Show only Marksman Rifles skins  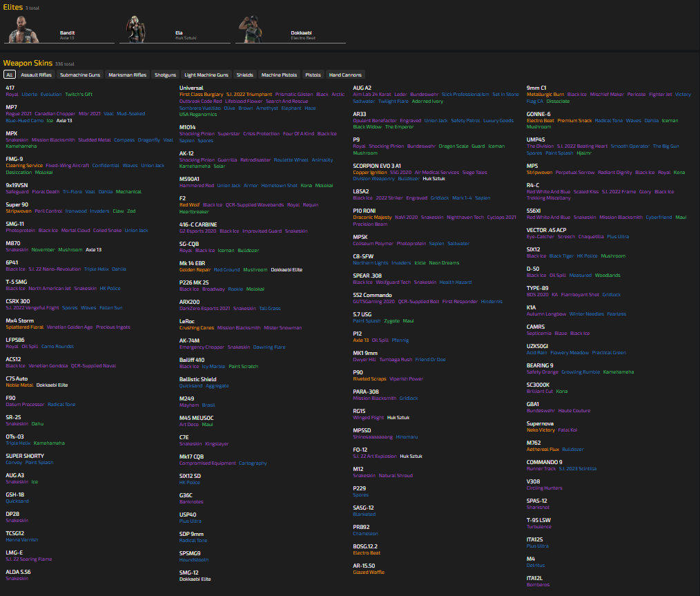click(127, 75)
